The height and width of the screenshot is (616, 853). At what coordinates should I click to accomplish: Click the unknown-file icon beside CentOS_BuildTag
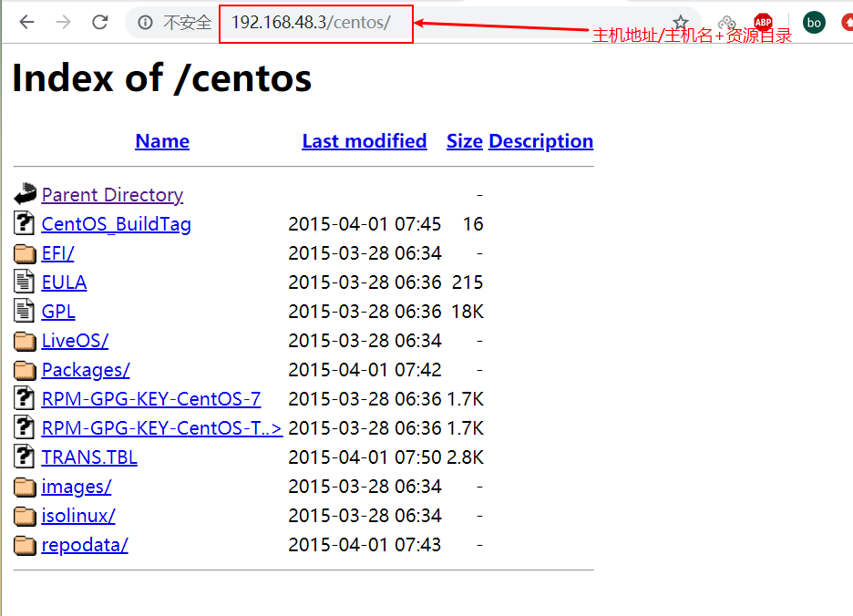point(24,223)
